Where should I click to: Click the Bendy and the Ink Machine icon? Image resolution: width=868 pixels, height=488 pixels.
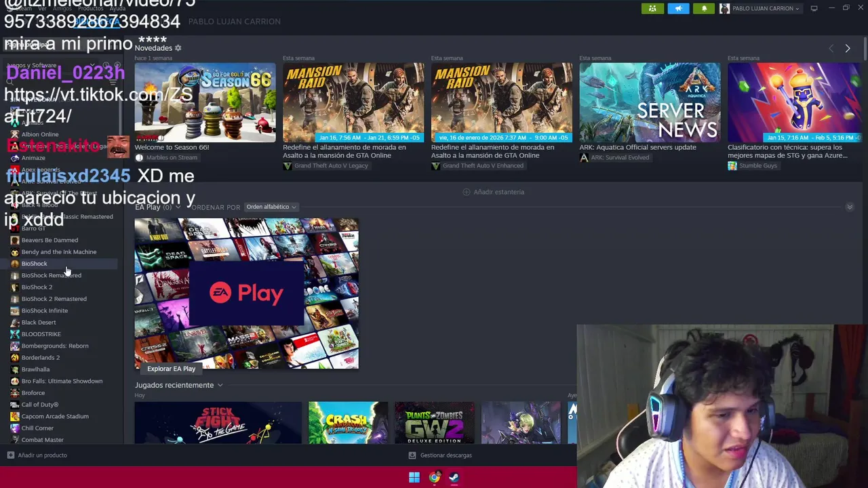15,252
